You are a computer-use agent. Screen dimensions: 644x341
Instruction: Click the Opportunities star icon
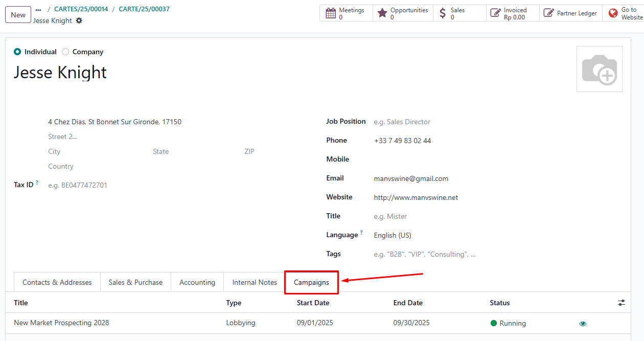coord(382,13)
